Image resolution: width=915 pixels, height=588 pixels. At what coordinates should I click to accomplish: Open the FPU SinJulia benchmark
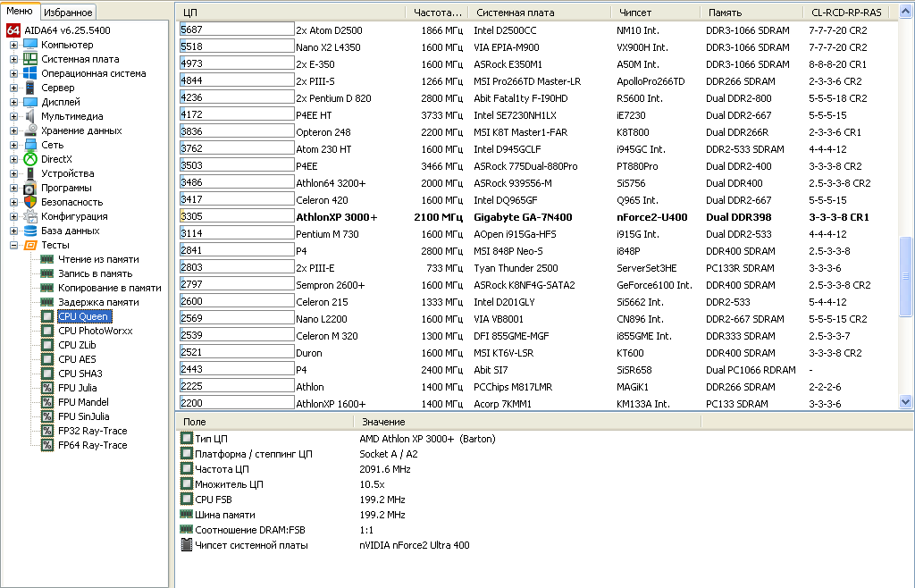pos(83,416)
